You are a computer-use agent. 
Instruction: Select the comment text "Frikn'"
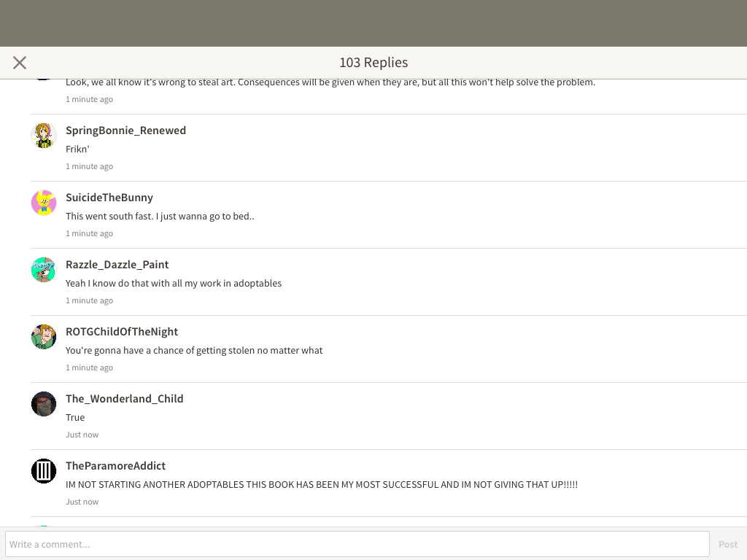point(77,149)
